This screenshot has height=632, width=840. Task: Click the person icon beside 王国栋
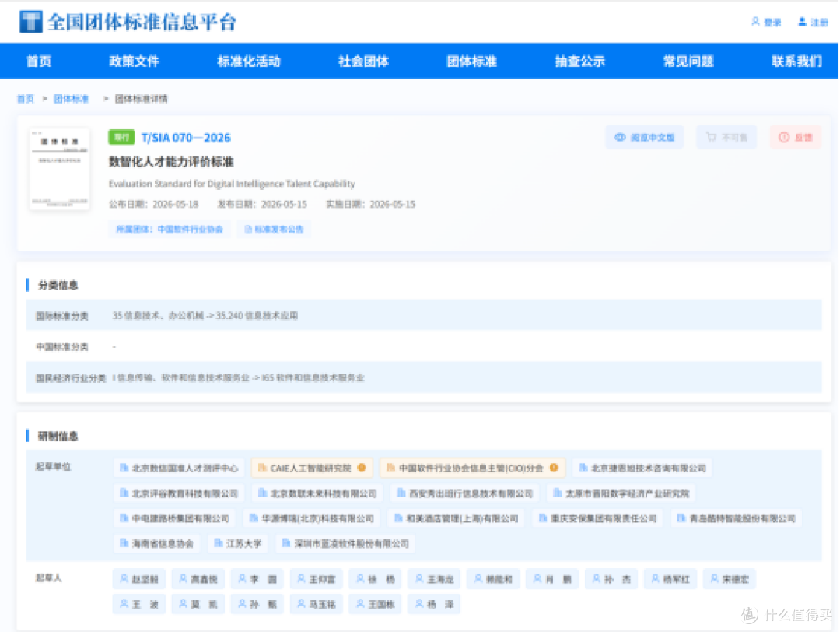point(361,603)
